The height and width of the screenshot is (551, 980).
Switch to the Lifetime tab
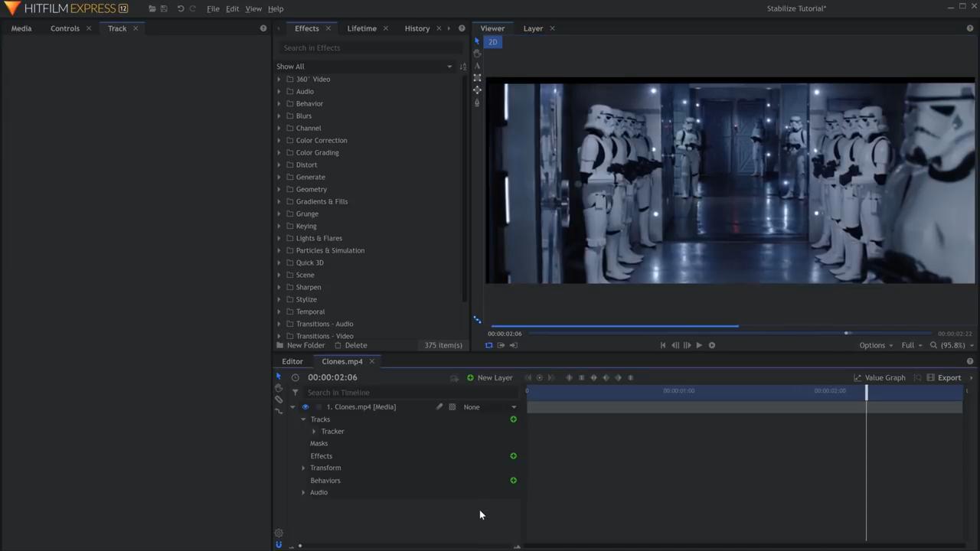click(361, 28)
